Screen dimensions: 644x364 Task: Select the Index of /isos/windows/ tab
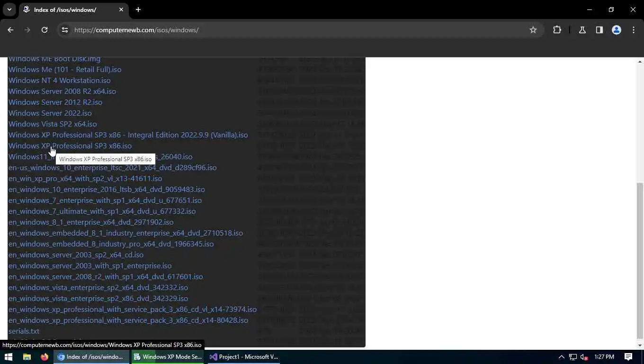[x=73, y=9]
